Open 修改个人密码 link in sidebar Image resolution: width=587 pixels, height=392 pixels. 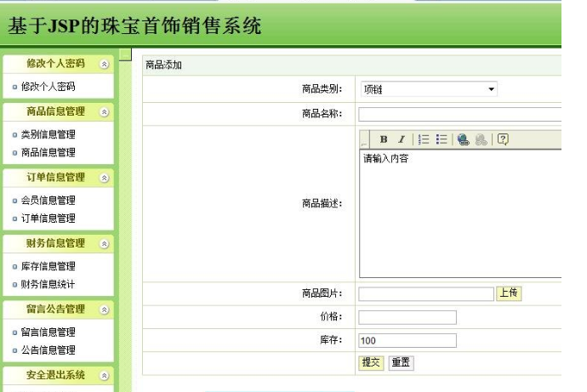pos(48,87)
